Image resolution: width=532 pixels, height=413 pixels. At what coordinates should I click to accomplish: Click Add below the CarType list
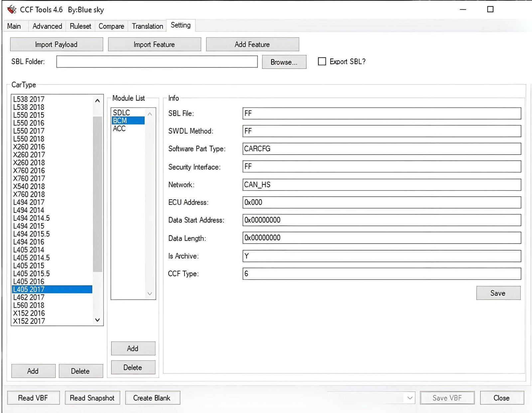33,371
